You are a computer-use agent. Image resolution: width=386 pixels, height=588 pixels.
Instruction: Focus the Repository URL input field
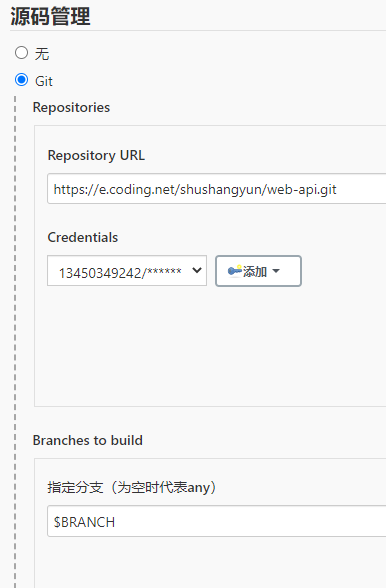[216, 189]
